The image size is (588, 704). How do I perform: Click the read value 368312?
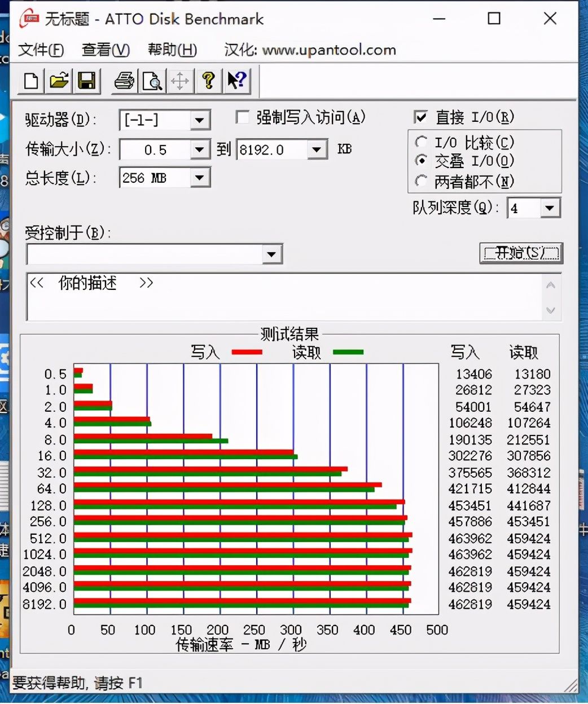(x=529, y=473)
